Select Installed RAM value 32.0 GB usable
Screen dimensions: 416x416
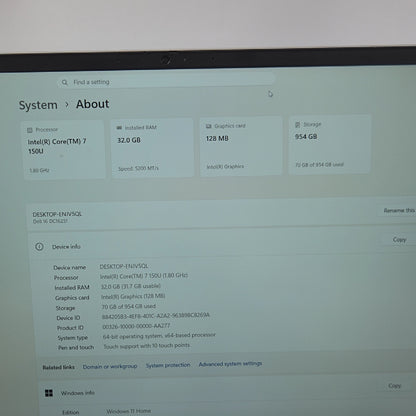[x=131, y=286]
